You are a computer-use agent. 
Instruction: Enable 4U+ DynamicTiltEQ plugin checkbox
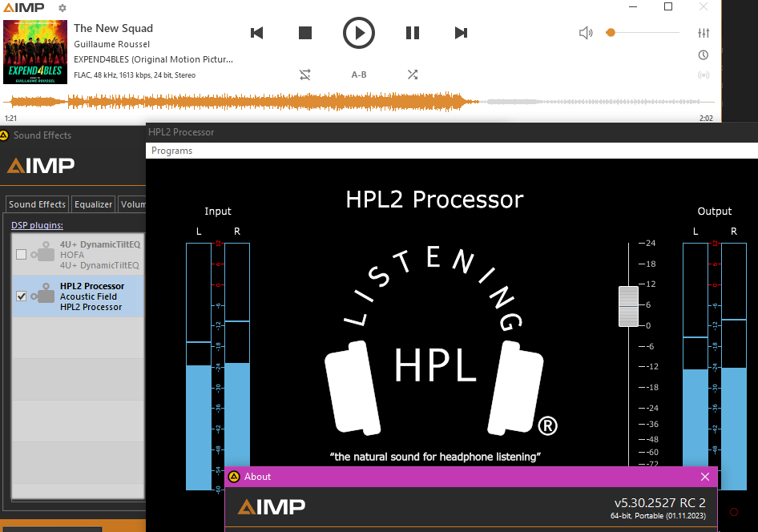(22, 255)
